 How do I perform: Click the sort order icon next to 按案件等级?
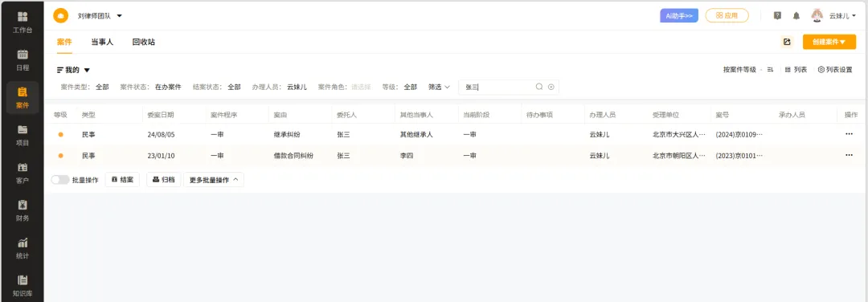[x=770, y=70]
